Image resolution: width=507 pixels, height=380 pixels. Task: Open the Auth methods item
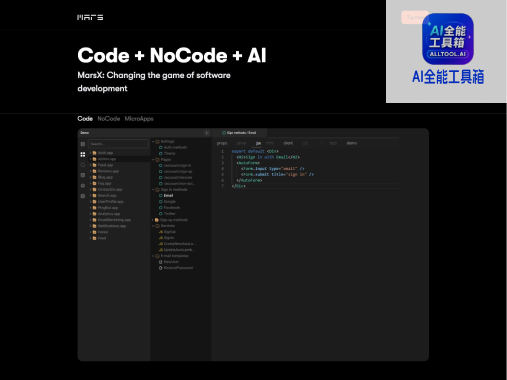coord(175,147)
